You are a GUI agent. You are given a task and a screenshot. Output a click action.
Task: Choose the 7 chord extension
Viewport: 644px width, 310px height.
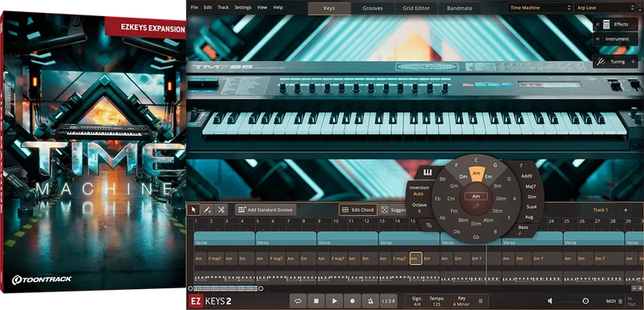click(521, 166)
